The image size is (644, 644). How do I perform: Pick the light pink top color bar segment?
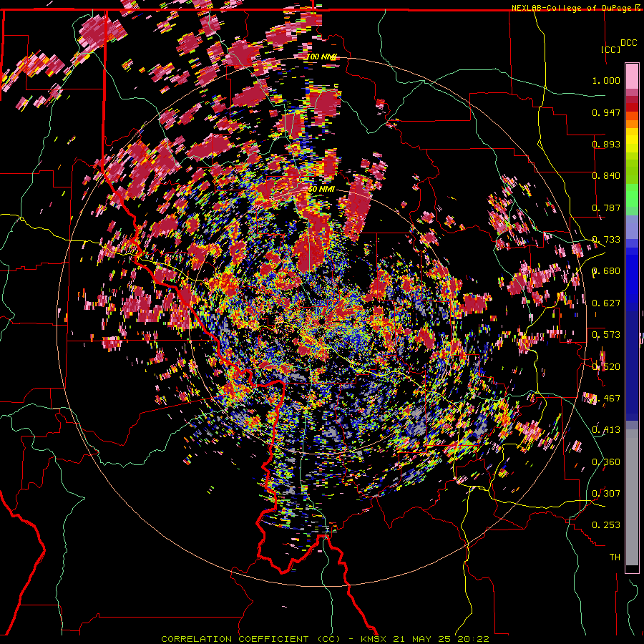(x=632, y=77)
